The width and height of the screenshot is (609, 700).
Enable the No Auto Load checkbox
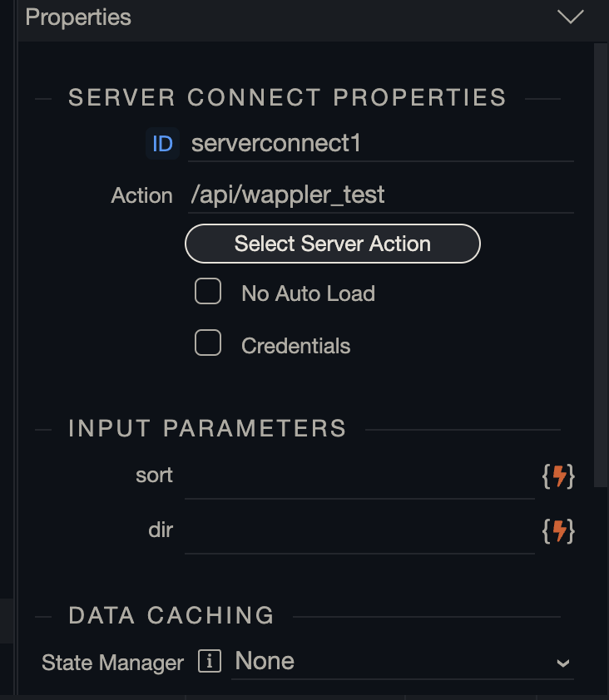[208, 292]
